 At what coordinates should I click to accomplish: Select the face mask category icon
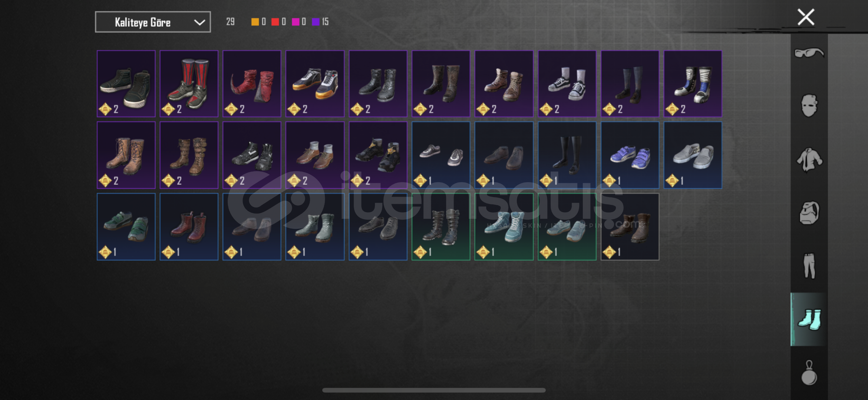(x=809, y=106)
